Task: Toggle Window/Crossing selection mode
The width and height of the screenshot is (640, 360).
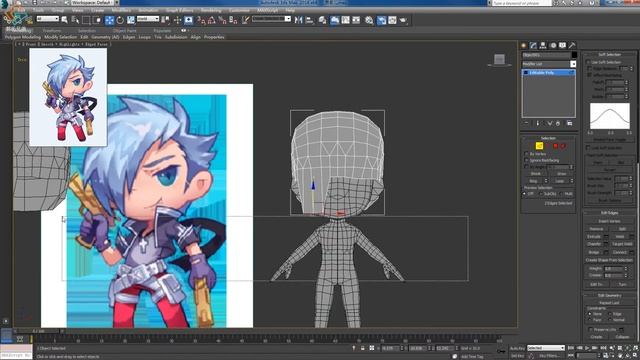Action: tap(97, 20)
